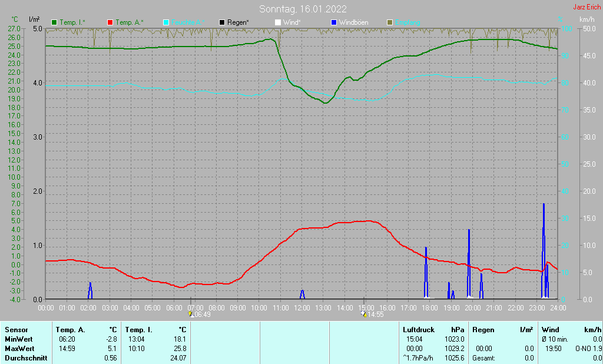Select the green Temp. I. legend swatch
Screen dimensions: 603x364
coord(54,22)
